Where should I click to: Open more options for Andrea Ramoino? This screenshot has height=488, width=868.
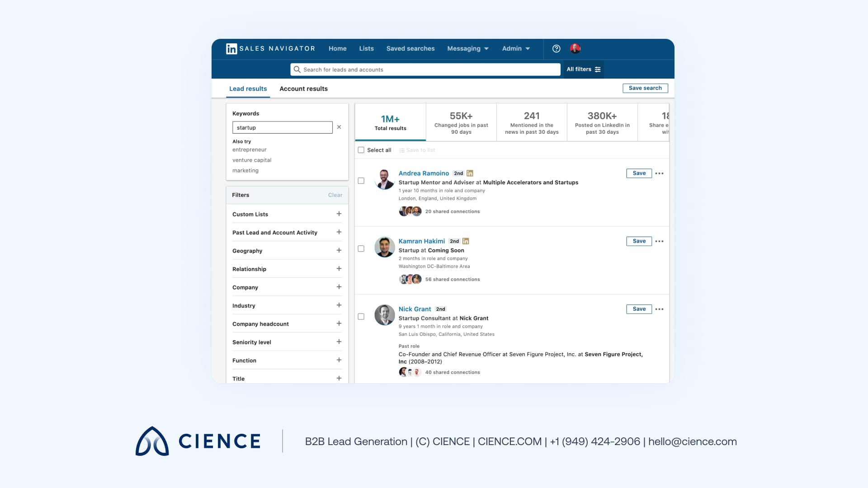click(660, 174)
